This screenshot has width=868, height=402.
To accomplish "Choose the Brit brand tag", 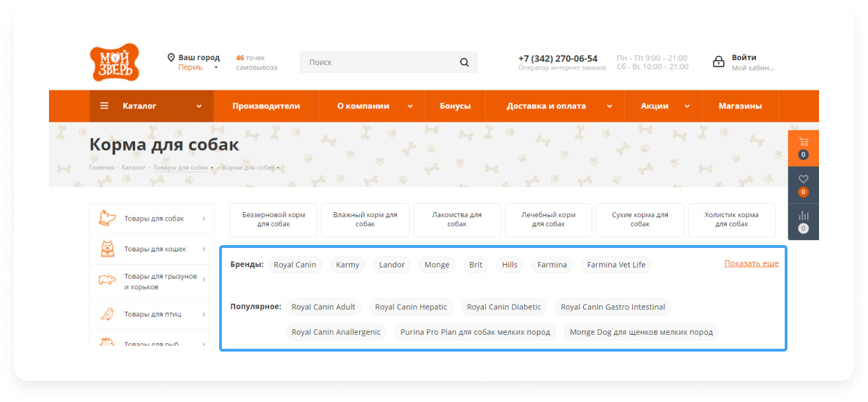I will [476, 265].
